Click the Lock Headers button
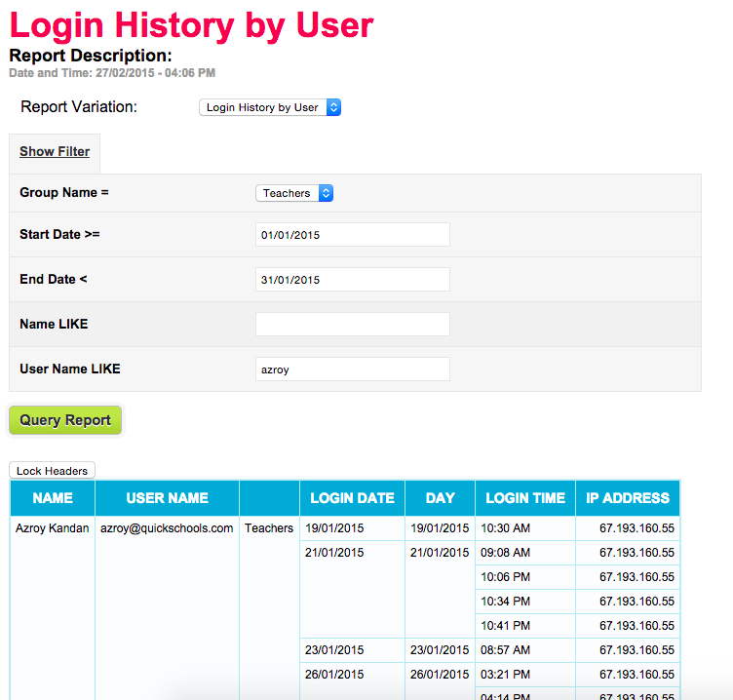733x700 pixels. point(52,471)
